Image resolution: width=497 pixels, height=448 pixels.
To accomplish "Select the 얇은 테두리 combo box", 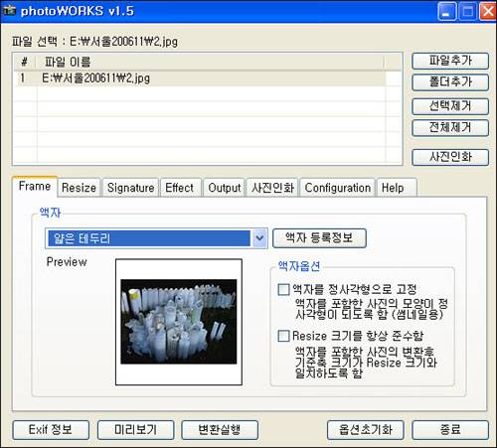I will pos(156,238).
